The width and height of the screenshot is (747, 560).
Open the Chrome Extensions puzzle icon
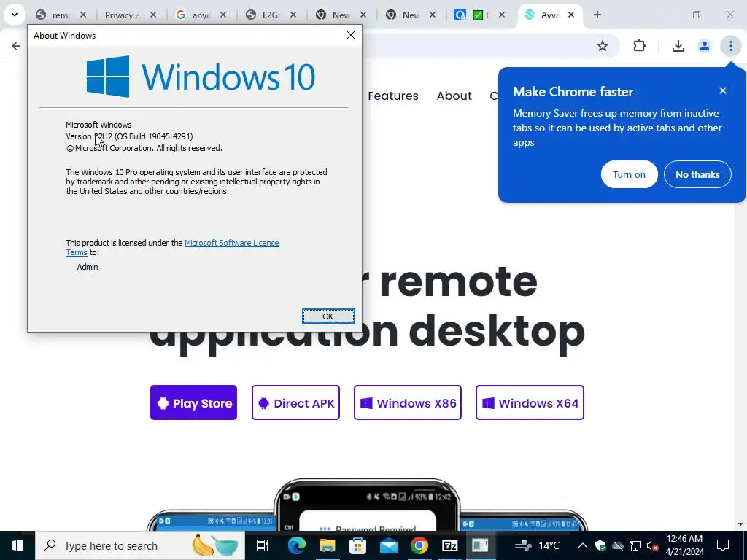coord(639,46)
